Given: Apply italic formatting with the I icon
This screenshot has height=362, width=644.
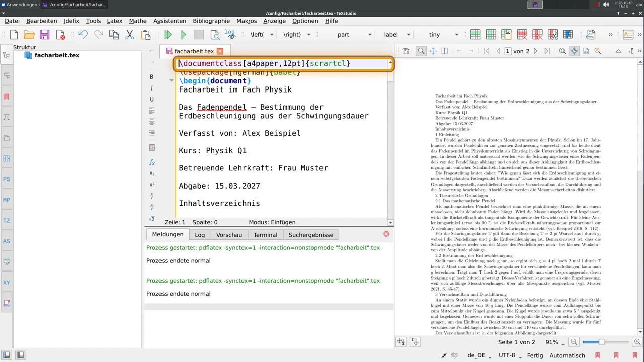Looking at the screenshot, I should tap(152, 88).
